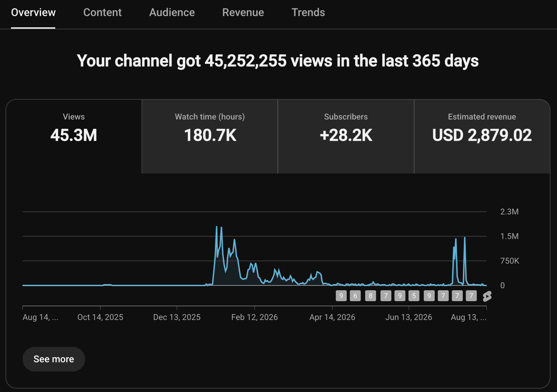The height and width of the screenshot is (392, 557).
Task: Click the 9 marker between 7 and 5
Action: tap(400, 296)
